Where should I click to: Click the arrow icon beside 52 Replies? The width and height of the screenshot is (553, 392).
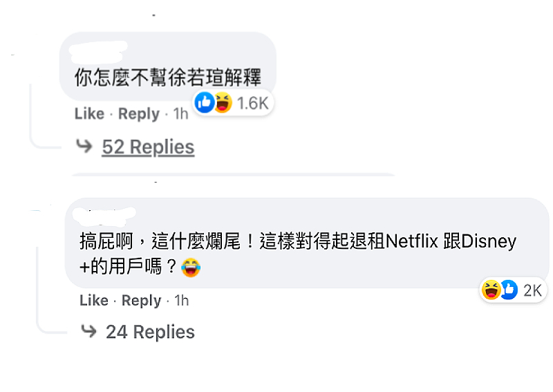pos(84,147)
